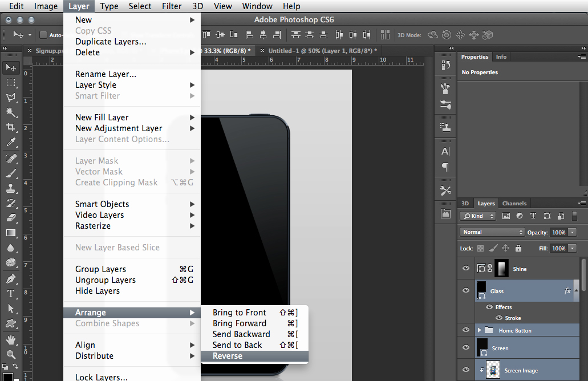The image size is (588, 381).
Task: Select the Blur tool
Action: coord(11,248)
